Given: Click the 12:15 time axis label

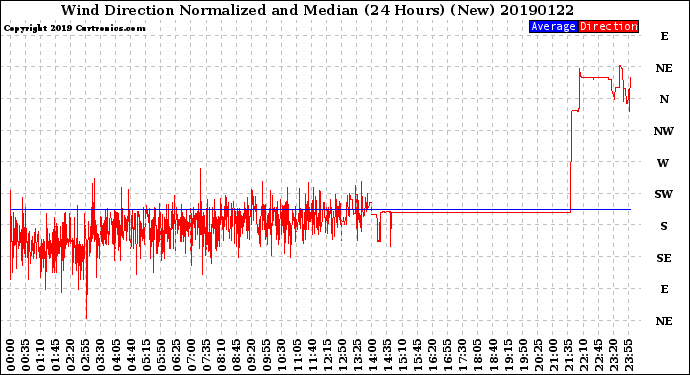Looking at the screenshot, I should (x=327, y=355).
